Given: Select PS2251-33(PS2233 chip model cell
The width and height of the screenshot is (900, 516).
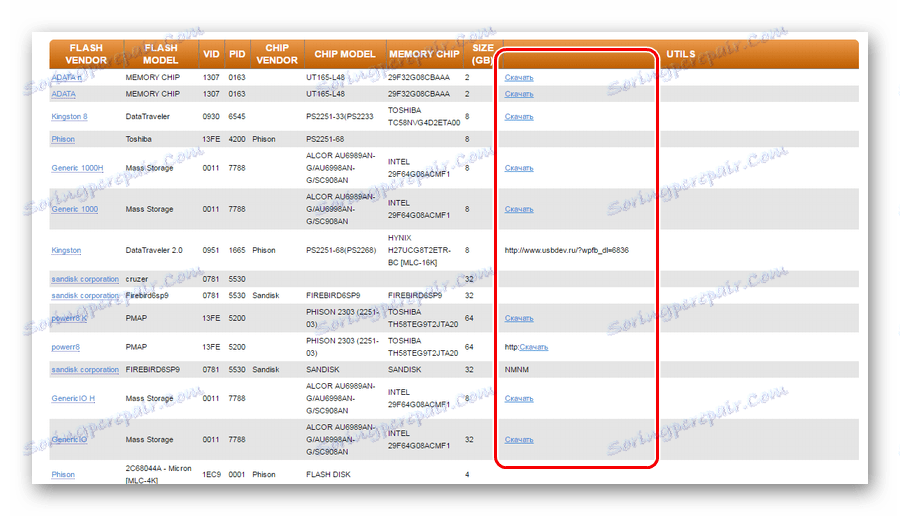Looking at the screenshot, I should pos(340,117).
